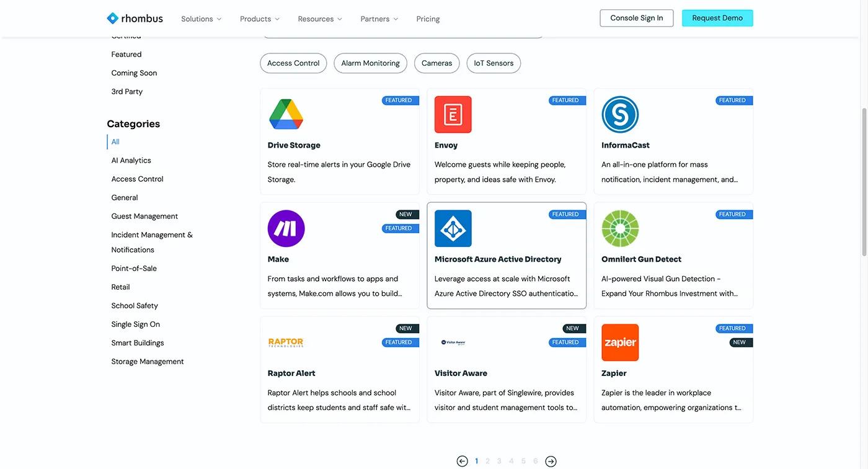Go to previous page with left arrow
The image size is (868, 469).
pos(462,461)
